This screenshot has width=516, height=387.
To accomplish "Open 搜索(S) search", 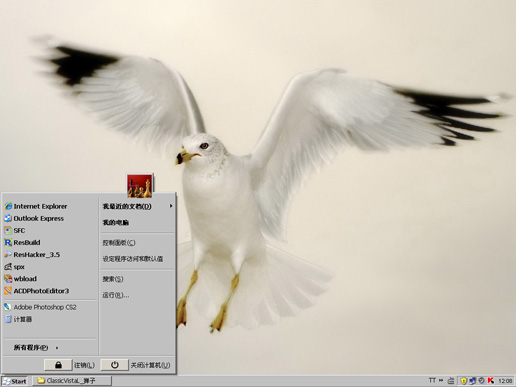I will click(x=137, y=279).
